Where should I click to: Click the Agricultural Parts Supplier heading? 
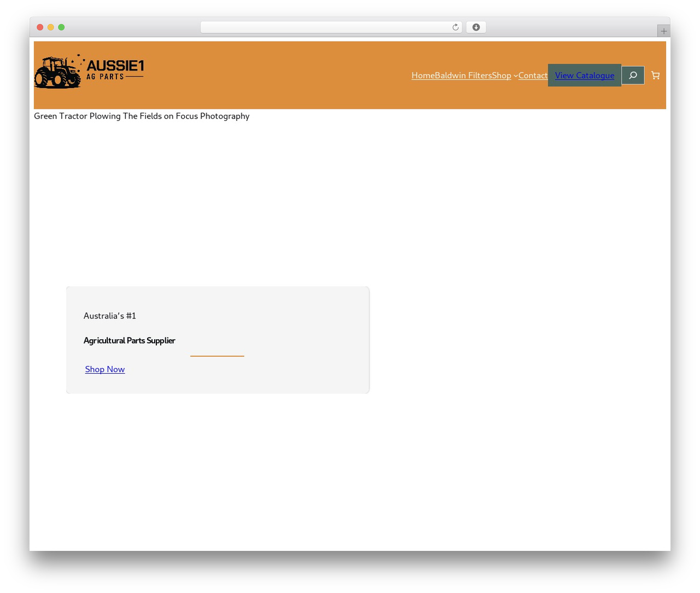coord(130,340)
